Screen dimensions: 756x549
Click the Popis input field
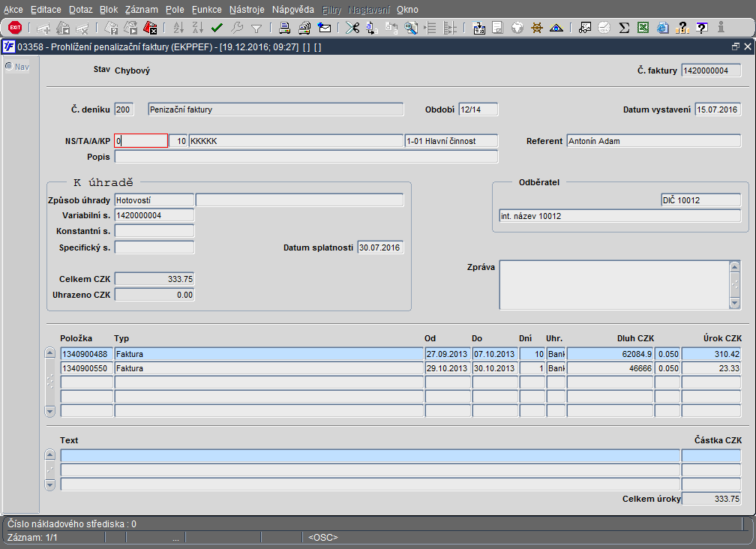(306, 157)
